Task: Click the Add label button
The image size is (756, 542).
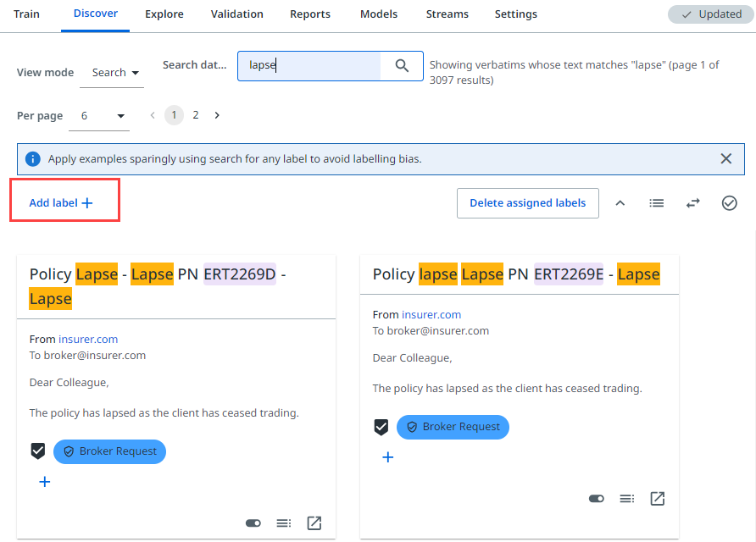Action: [61, 203]
